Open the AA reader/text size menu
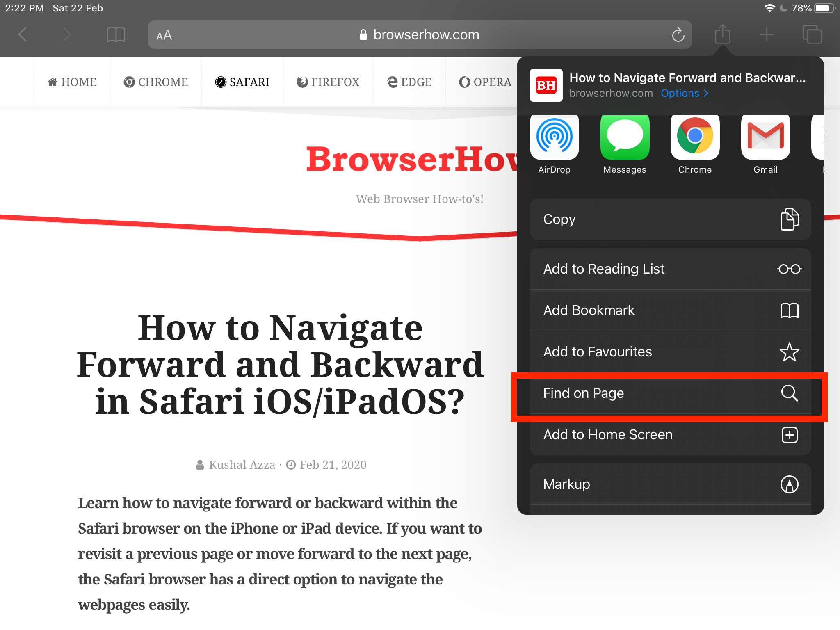 164,35
